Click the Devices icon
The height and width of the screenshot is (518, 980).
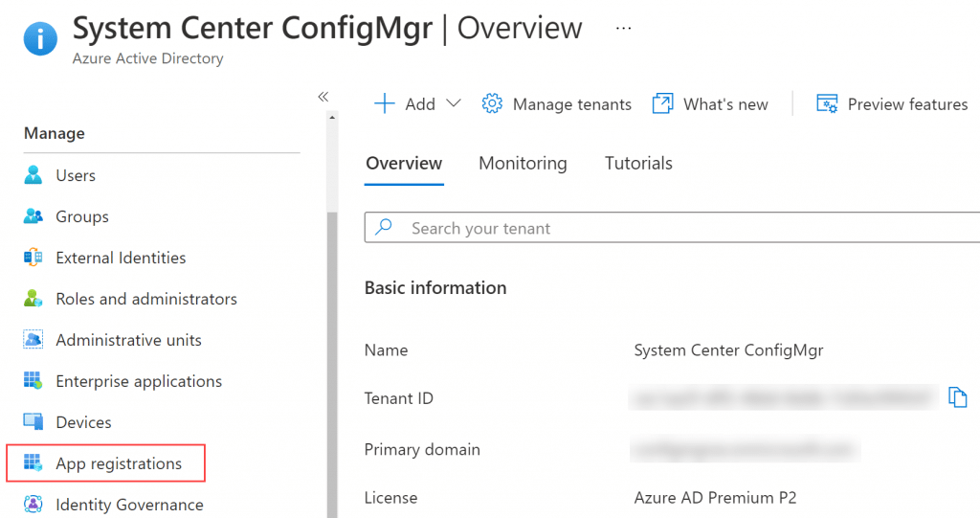33,422
